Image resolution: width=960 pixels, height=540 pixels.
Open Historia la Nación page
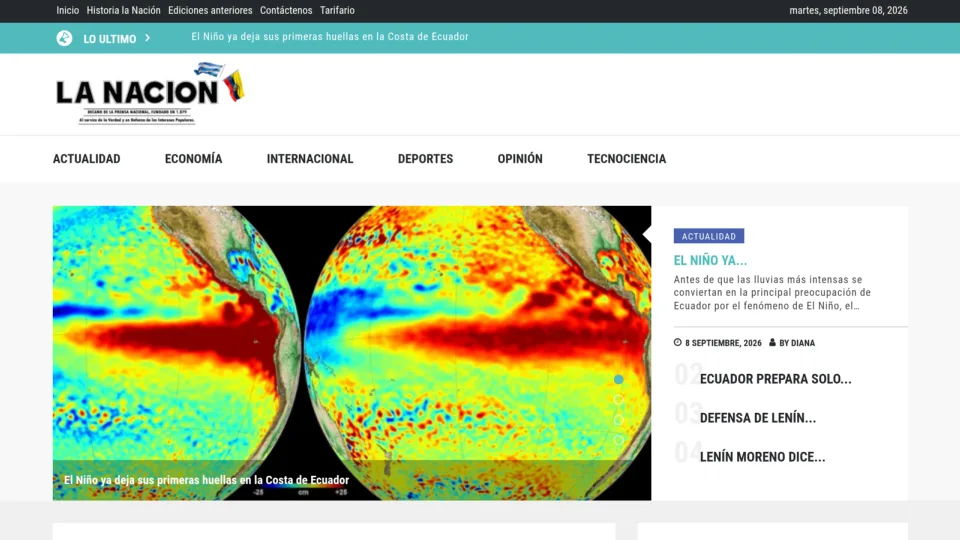click(123, 10)
